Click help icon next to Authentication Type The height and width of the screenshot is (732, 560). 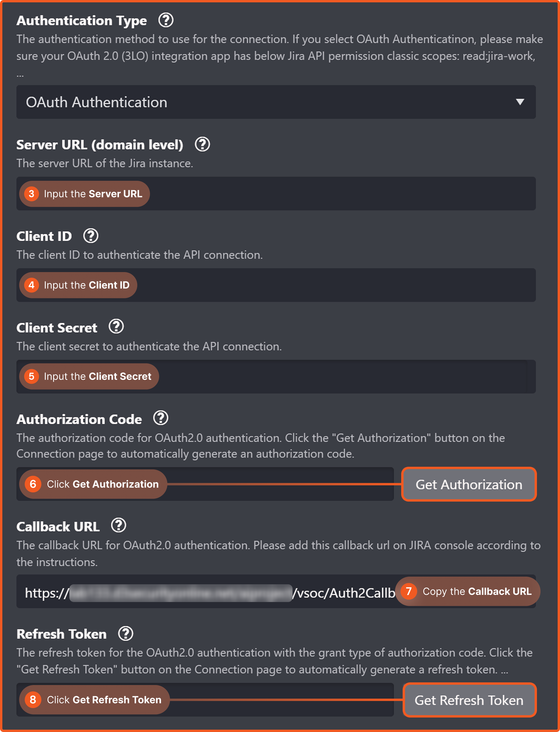166,20
